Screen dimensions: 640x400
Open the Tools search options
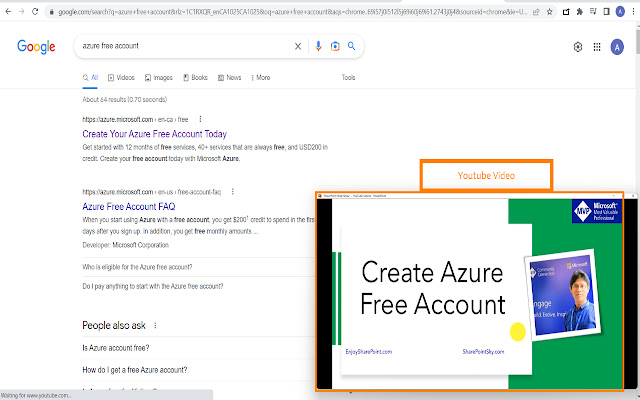[348, 78]
